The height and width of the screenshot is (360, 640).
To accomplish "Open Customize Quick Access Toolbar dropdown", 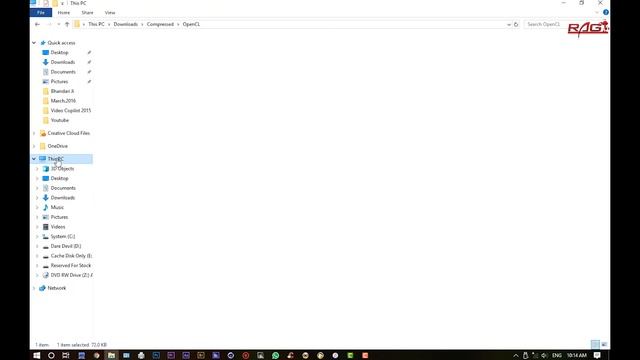I will coord(62,3).
